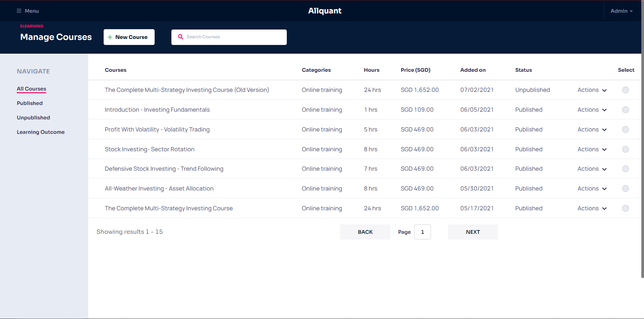The width and height of the screenshot is (644, 319).
Task: Click the Select column header
Action: pos(626,70)
